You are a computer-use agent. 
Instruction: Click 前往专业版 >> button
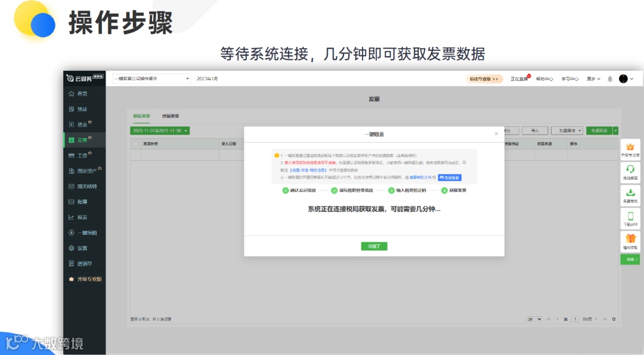point(484,79)
